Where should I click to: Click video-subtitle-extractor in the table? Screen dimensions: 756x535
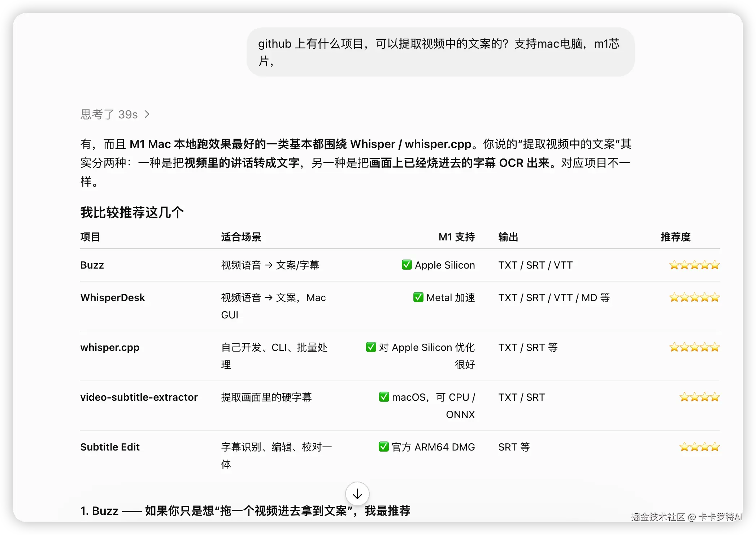(139, 397)
